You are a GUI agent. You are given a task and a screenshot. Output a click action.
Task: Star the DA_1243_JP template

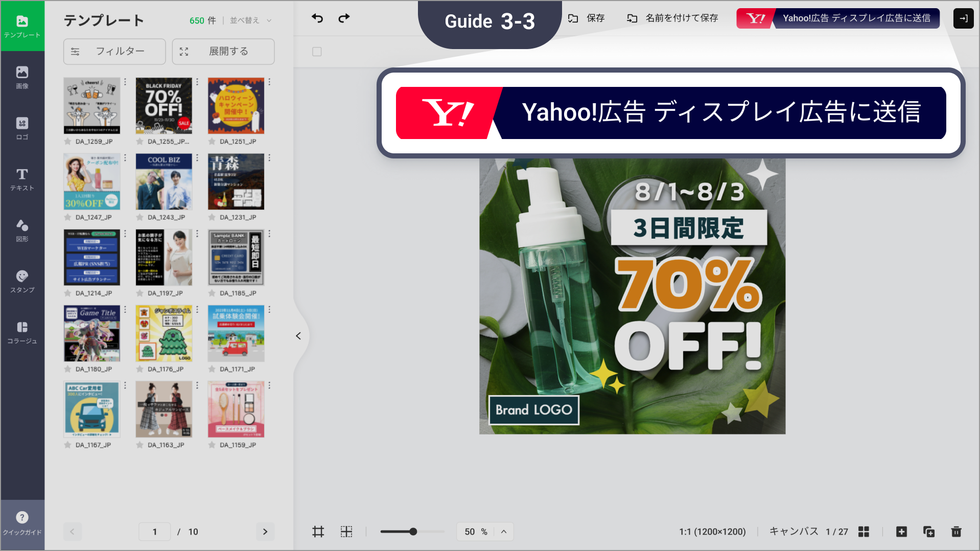pos(139,217)
